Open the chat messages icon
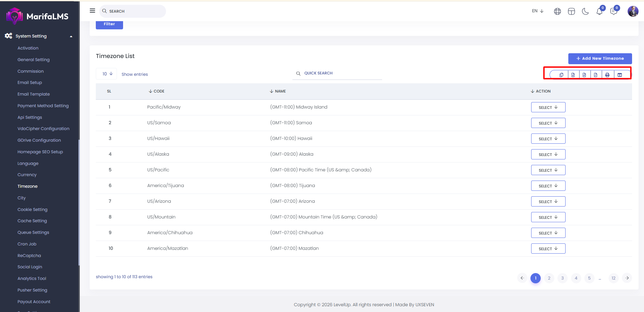 [614, 12]
